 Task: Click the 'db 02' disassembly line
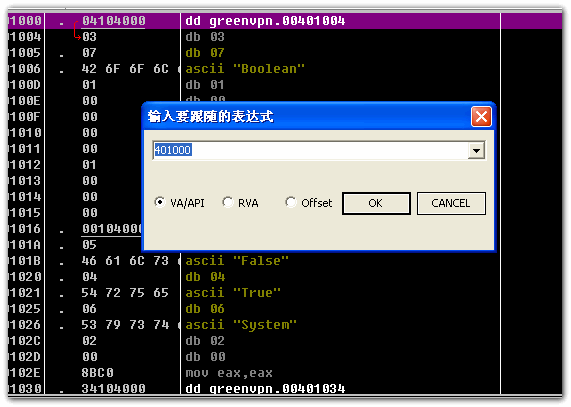coord(205,341)
